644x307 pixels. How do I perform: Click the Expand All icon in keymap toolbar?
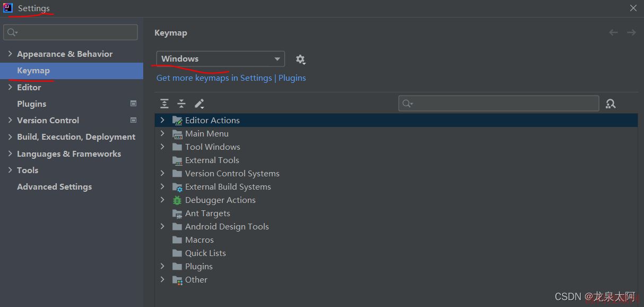(164, 104)
